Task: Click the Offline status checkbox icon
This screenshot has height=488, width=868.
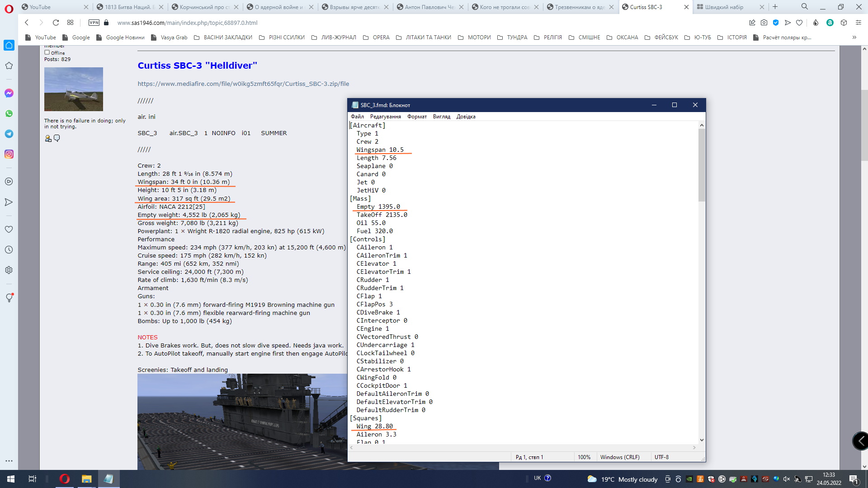Action: coord(47,52)
